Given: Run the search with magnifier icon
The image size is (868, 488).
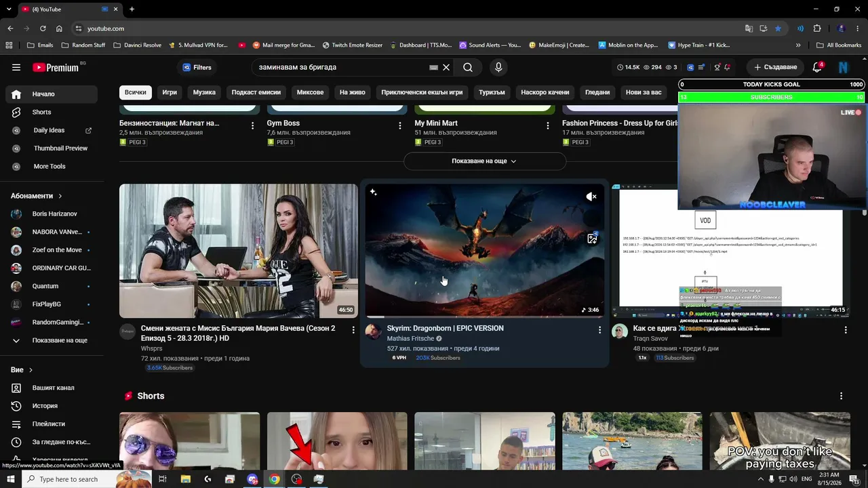Looking at the screenshot, I should pos(468,67).
